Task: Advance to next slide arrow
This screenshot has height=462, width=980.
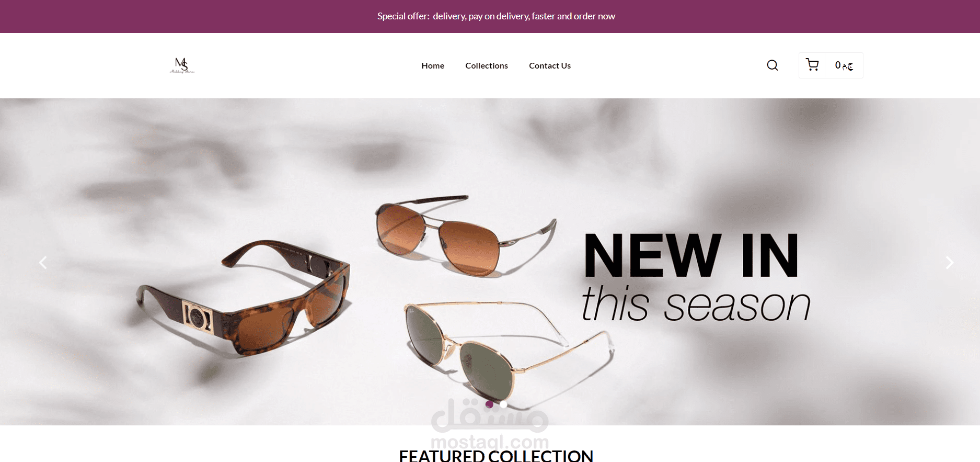Action: (950, 262)
